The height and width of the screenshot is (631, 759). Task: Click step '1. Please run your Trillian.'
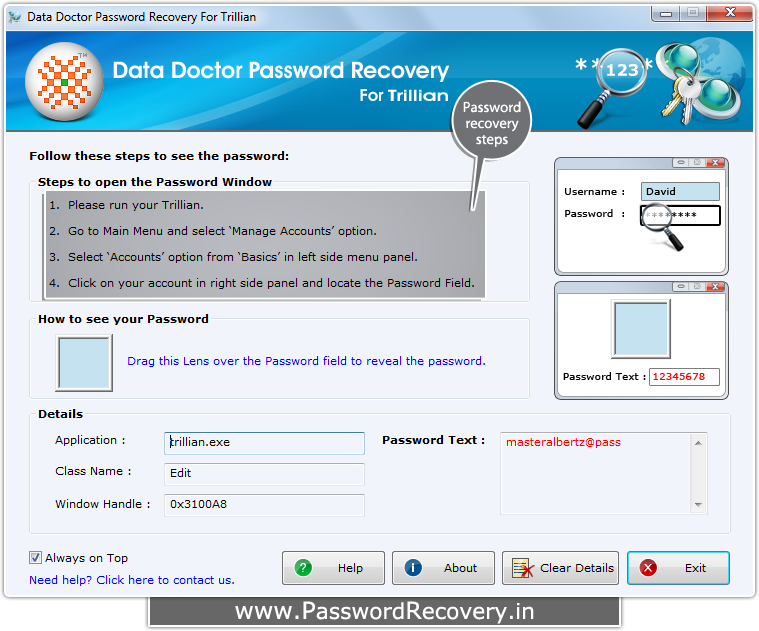pos(126,205)
